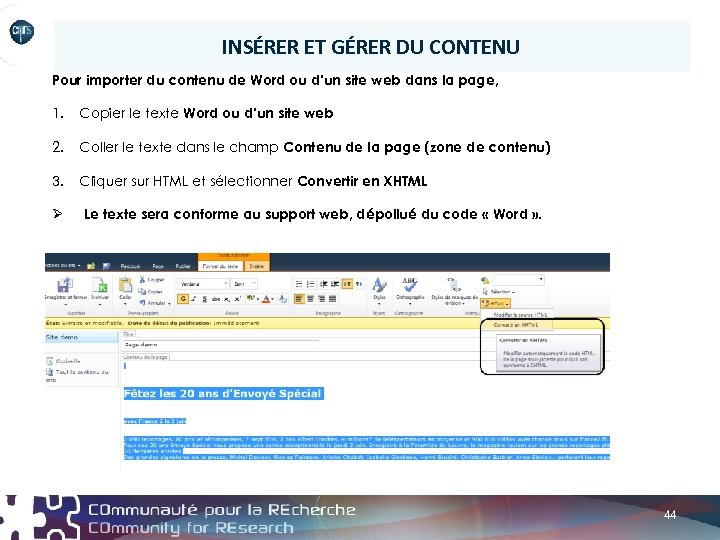Click the edit page icon beside the green folder
Screen dimensions: 720x540
[x=106, y=266]
